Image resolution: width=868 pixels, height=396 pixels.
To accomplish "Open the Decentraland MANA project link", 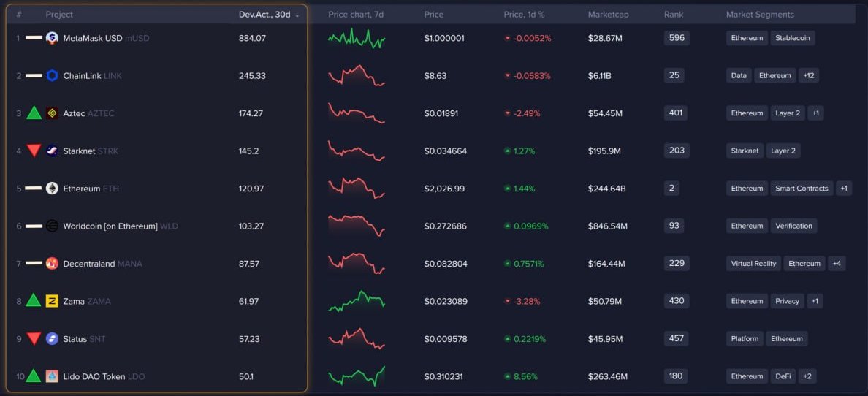I will (x=102, y=264).
